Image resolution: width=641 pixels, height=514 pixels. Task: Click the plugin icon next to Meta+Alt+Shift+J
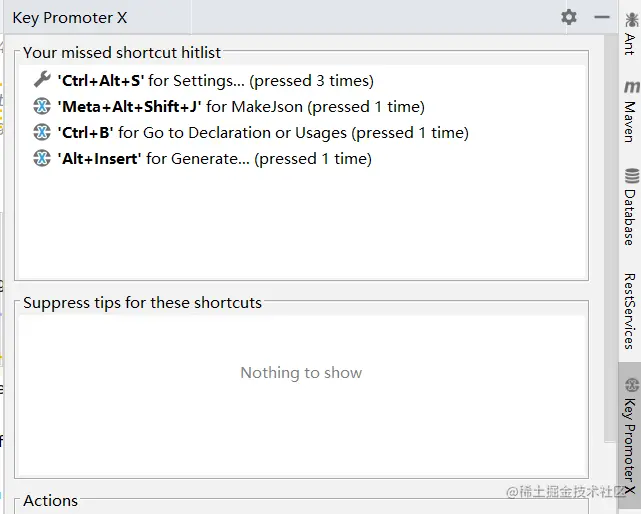click(42, 106)
